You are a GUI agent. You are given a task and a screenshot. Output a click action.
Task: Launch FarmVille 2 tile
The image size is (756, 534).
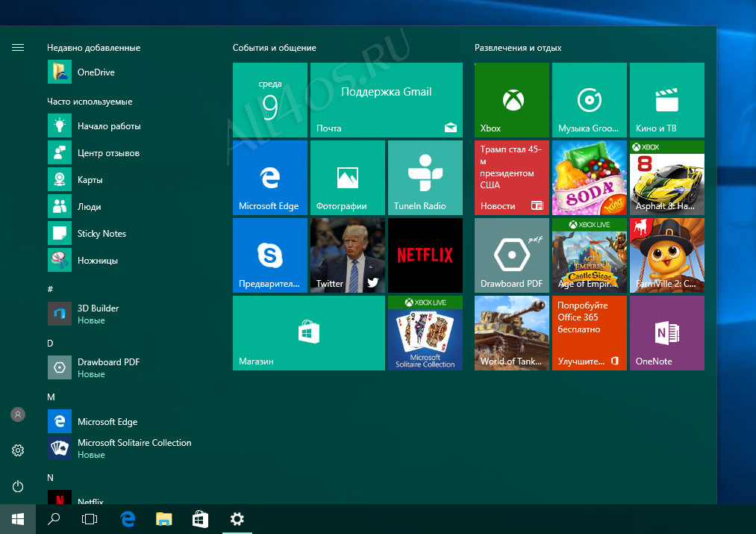(x=666, y=255)
